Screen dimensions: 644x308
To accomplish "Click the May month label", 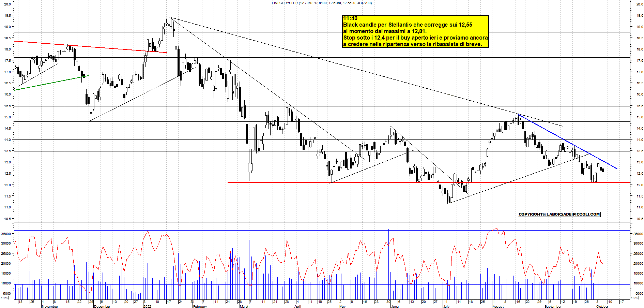I will pyautogui.click(x=342, y=306).
